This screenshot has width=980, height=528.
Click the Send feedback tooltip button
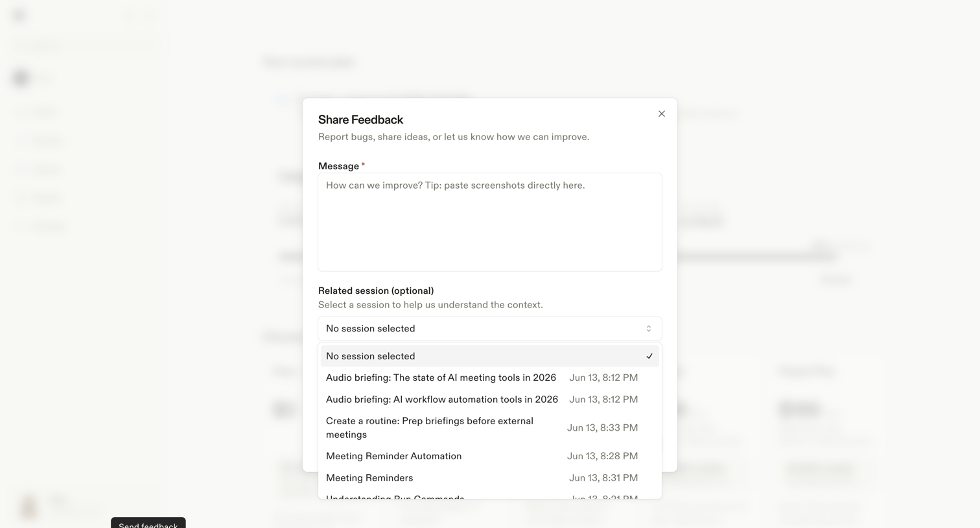click(148, 523)
